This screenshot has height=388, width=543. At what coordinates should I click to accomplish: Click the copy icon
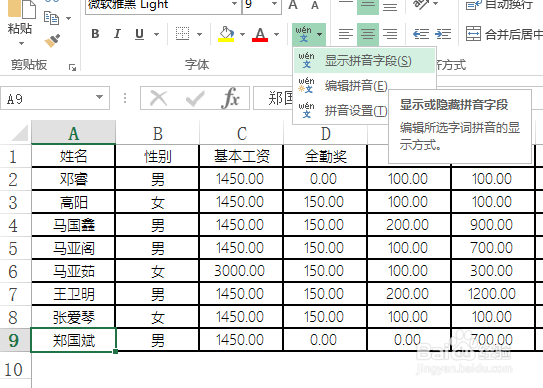(x=52, y=18)
